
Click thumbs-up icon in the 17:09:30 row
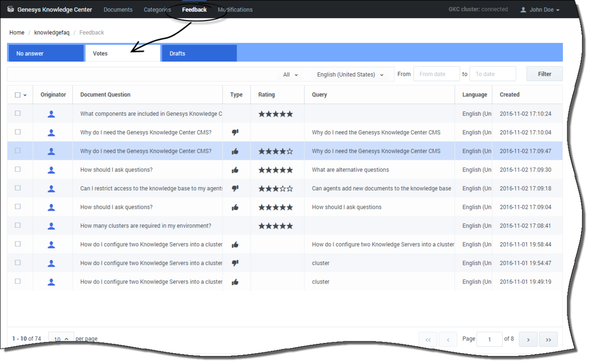tap(235, 170)
